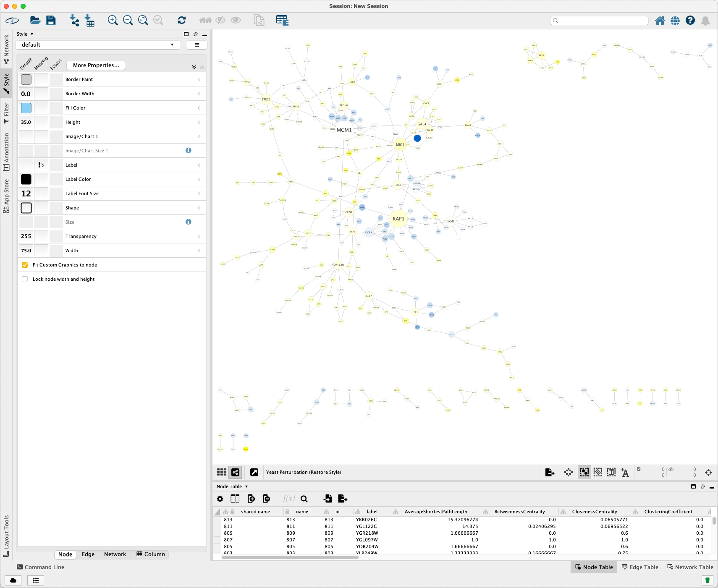Open the default style dropdown

point(98,44)
